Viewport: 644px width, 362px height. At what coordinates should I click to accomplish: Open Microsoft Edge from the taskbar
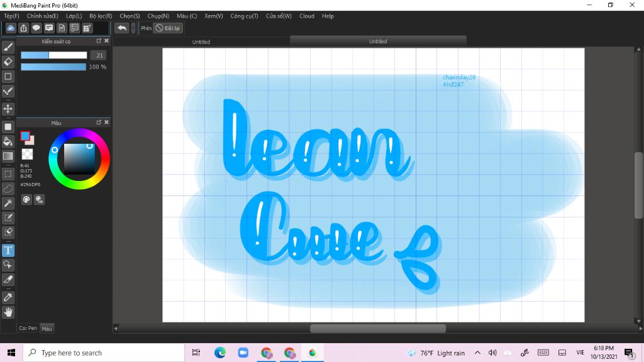click(219, 353)
